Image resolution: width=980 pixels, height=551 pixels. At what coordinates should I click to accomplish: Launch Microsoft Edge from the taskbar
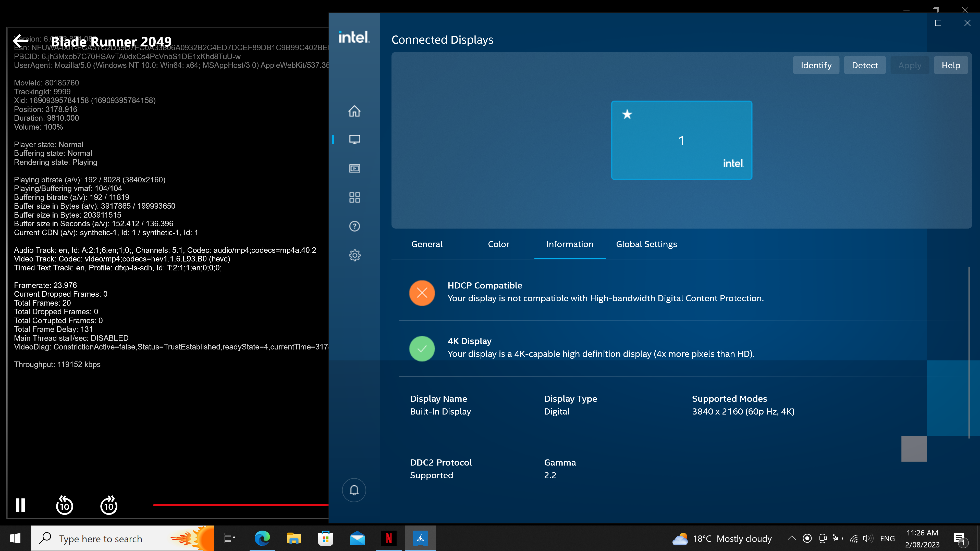(x=262, y=538)
